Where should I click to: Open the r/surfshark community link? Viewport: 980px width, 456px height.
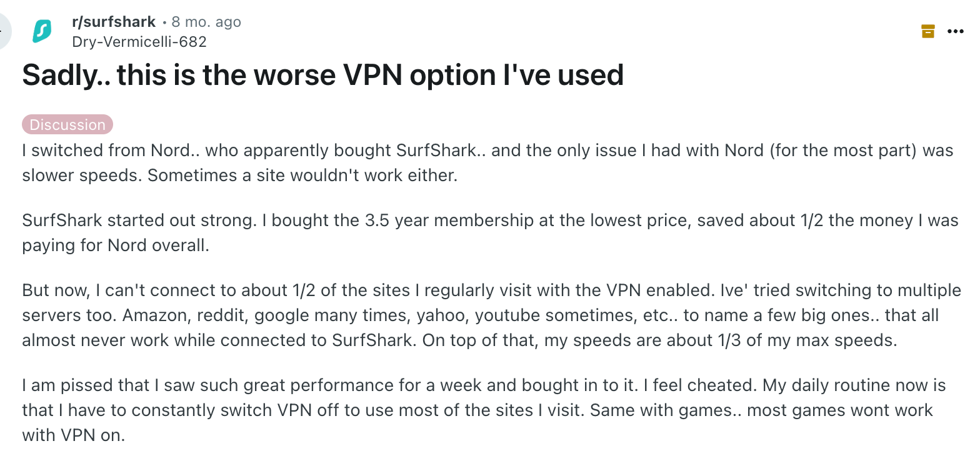[114, 22]
